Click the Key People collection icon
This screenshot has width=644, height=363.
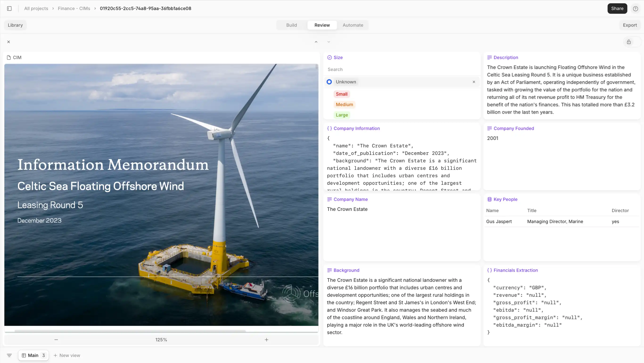(489, 199)
